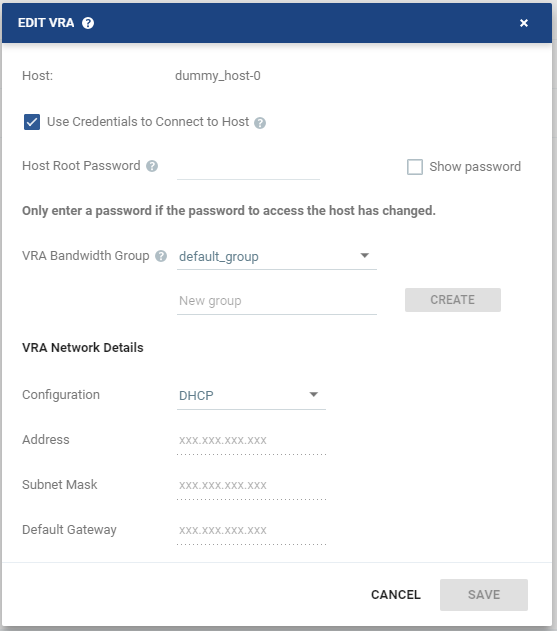This screenshot has width=557, height=631.
Task: Click help icon beside Host Root Password
Action: click(152, 166)
